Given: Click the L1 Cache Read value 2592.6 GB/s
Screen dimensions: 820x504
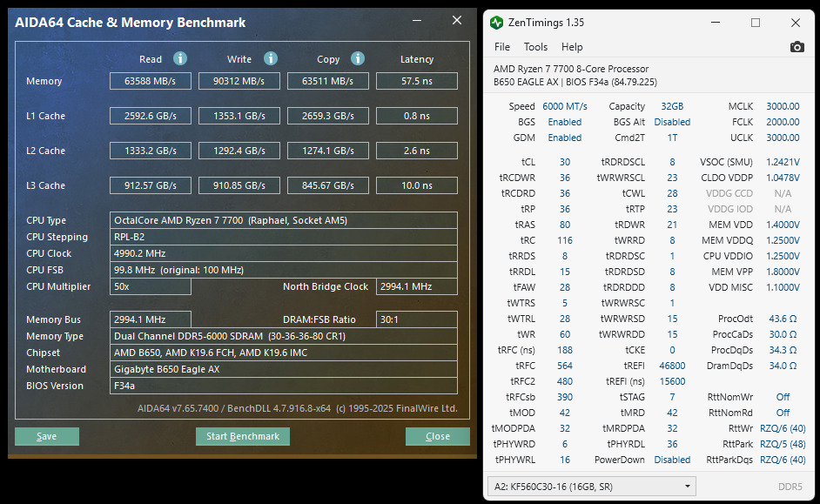Looking at the screenshot, I should [x=150, y=116].
